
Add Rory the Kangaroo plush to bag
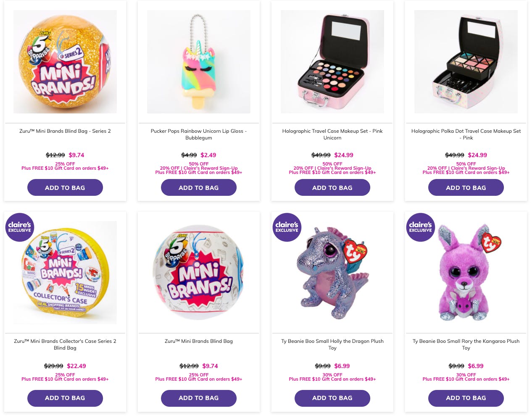click(x=466, y=398)
